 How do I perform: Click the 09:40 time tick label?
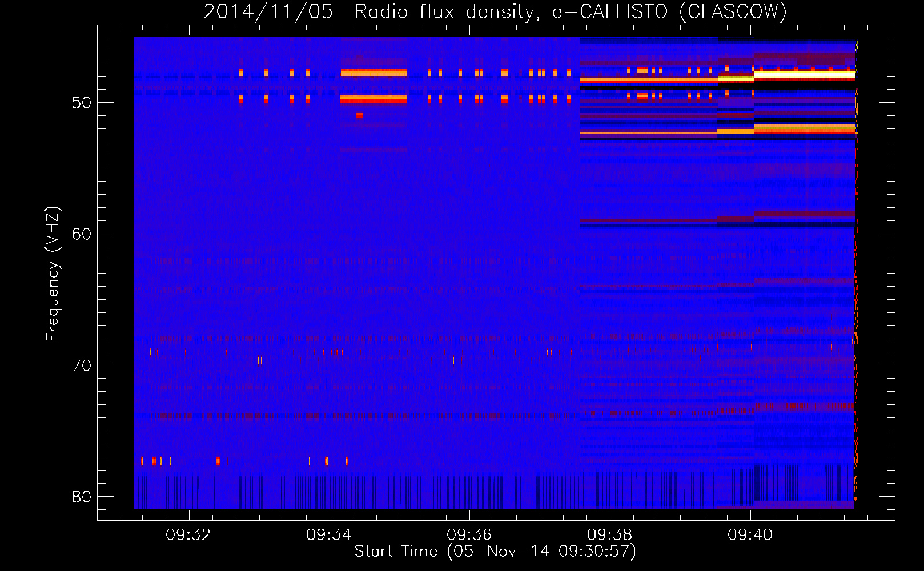[750, 534]
